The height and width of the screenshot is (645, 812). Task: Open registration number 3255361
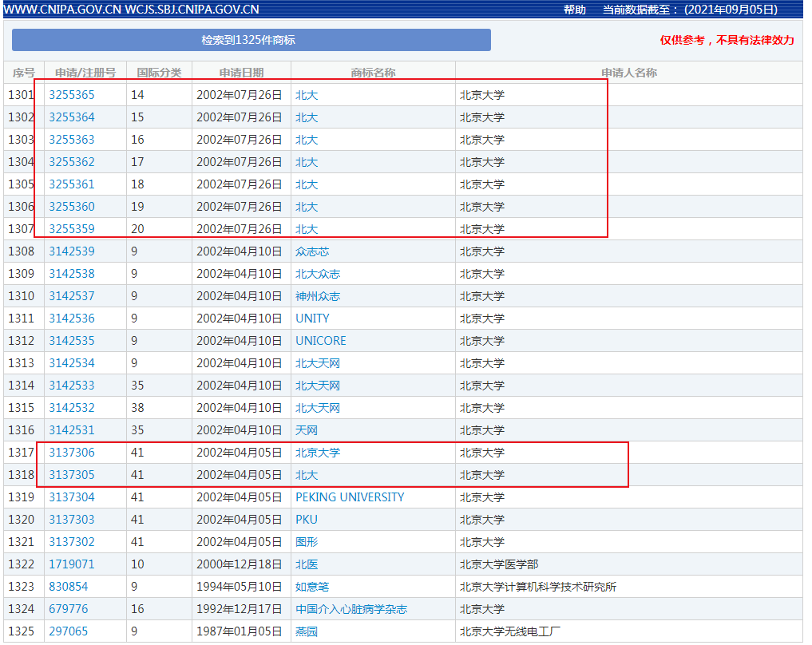72,184
